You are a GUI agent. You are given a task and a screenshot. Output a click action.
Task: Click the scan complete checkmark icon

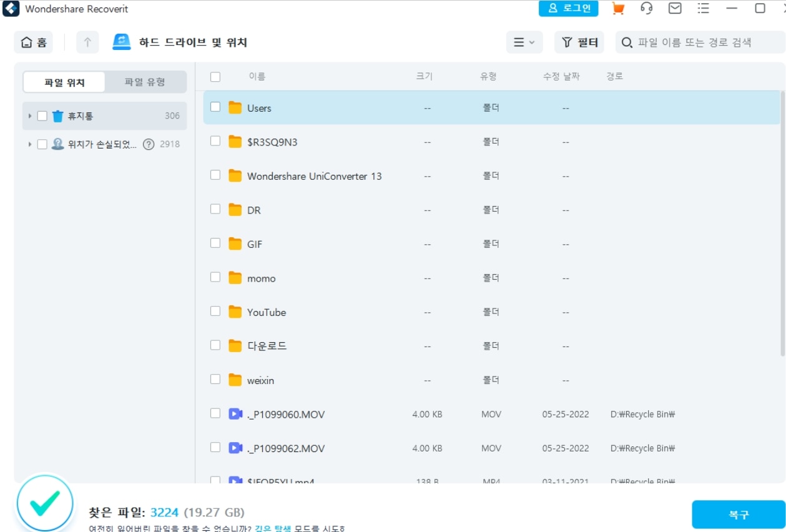click(x=45, y=503)
